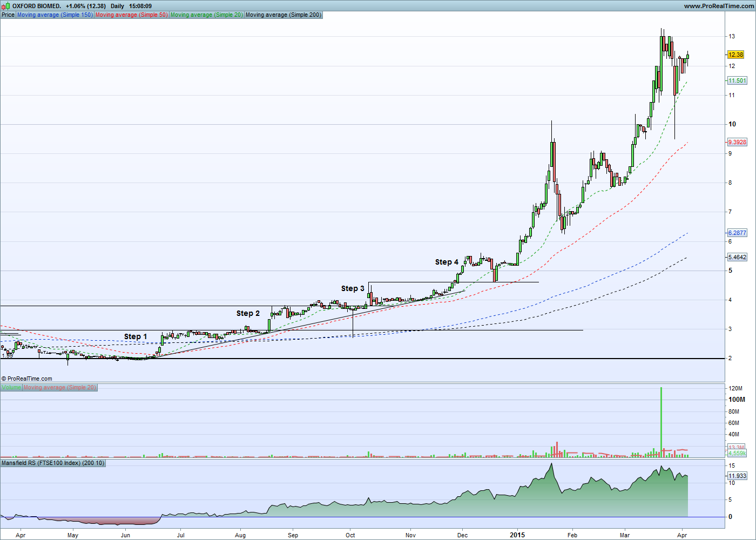Click the 50-day average value 9.3928
This screenshot has width=756, height=540.
tap(737, 142)
